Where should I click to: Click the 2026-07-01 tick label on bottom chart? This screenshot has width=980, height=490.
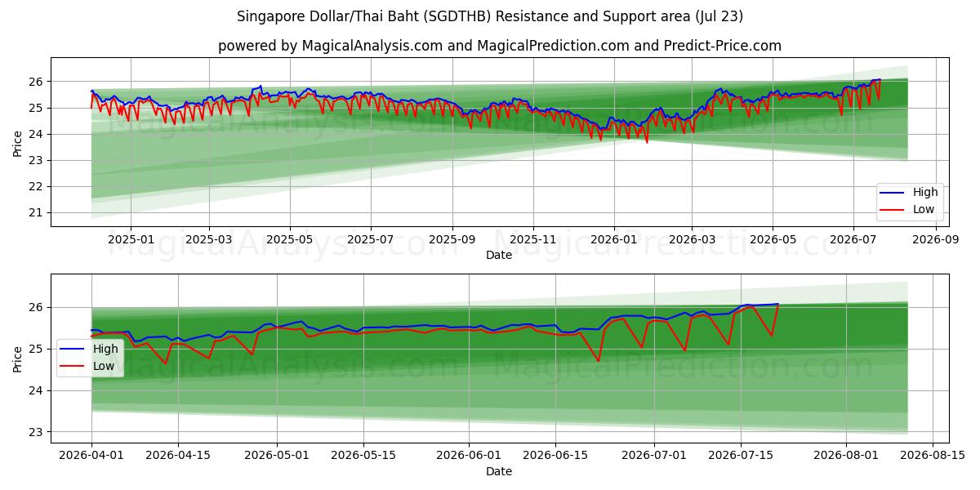click(654, 457)
